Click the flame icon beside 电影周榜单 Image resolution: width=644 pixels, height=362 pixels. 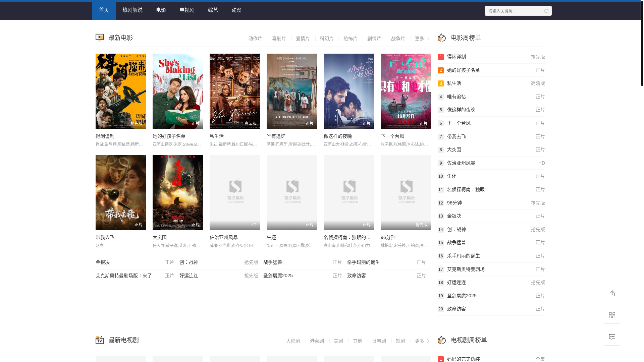pos(442,38)
